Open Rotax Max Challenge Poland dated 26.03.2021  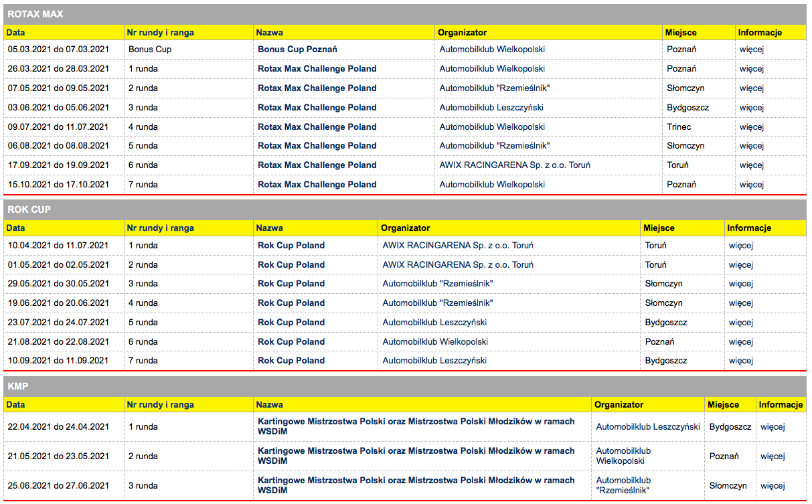pyautogui.click(x=317, y=69)
